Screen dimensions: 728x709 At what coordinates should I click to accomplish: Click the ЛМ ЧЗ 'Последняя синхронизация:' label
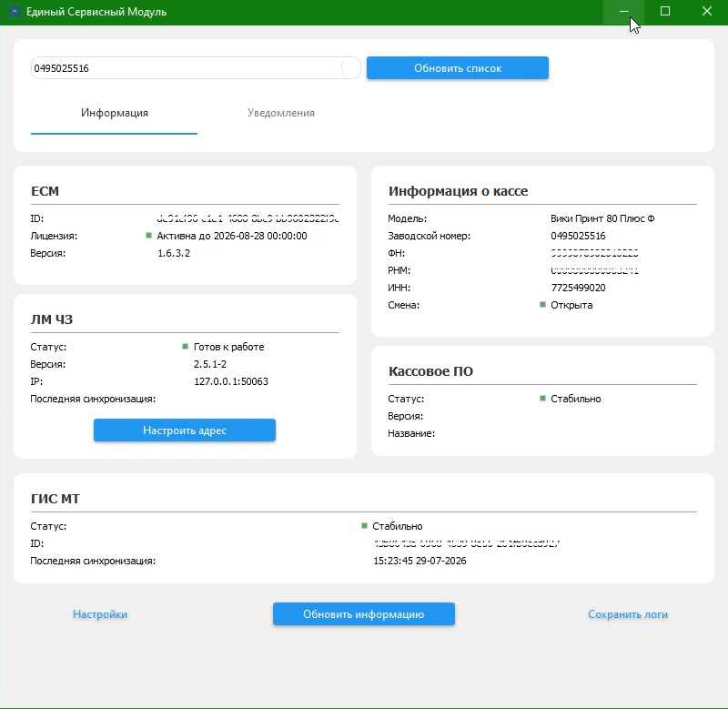pos(93,399)
